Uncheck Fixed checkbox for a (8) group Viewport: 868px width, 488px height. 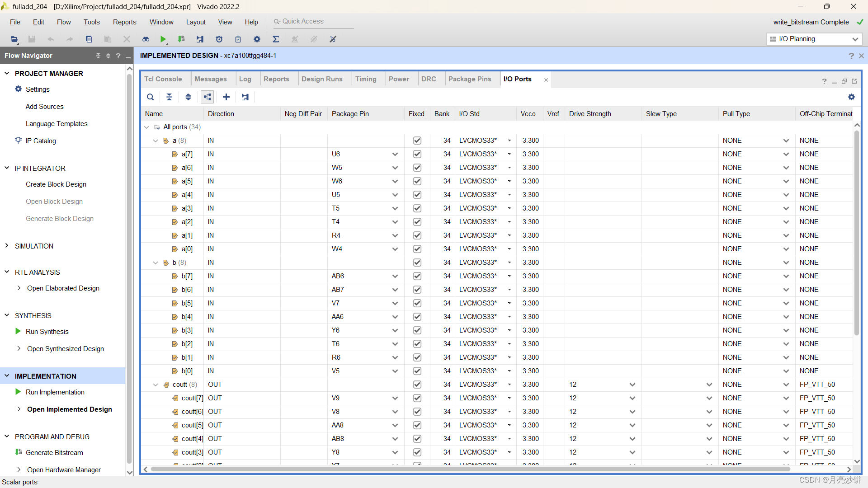[417, 141]
